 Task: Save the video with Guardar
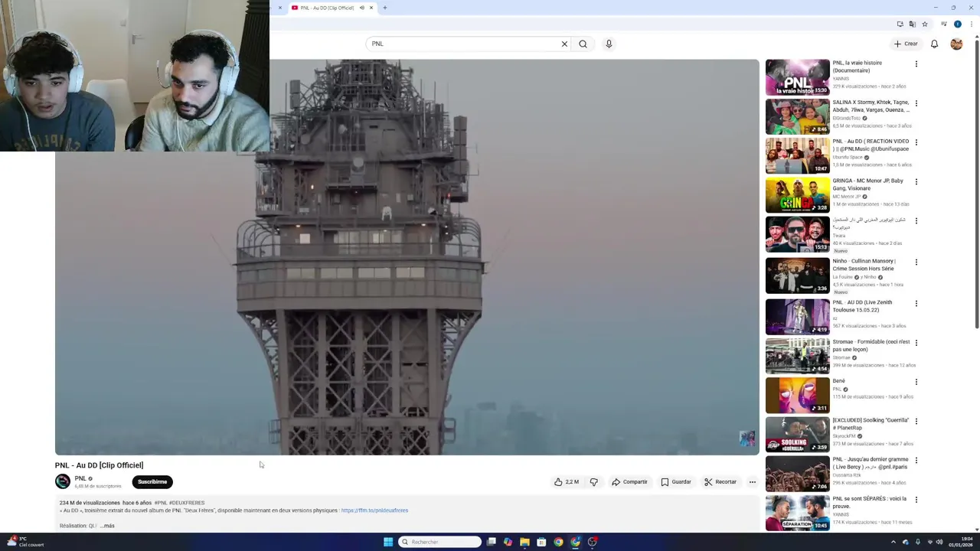676,482
